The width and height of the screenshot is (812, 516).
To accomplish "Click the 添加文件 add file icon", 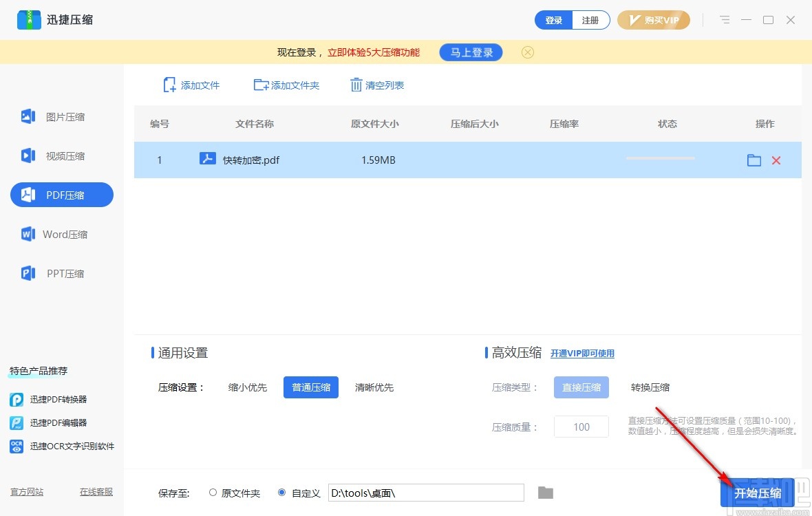I will 169,85.
